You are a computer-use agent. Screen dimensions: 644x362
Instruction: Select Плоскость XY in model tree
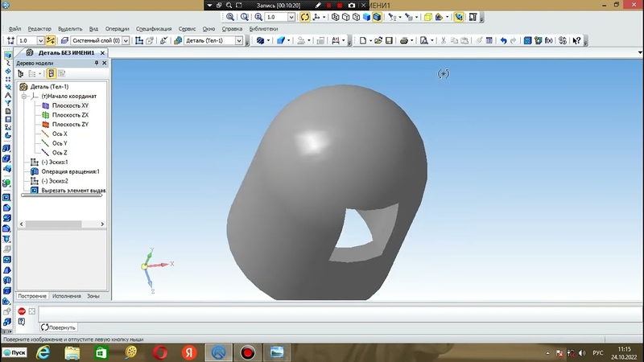[69, 105]
